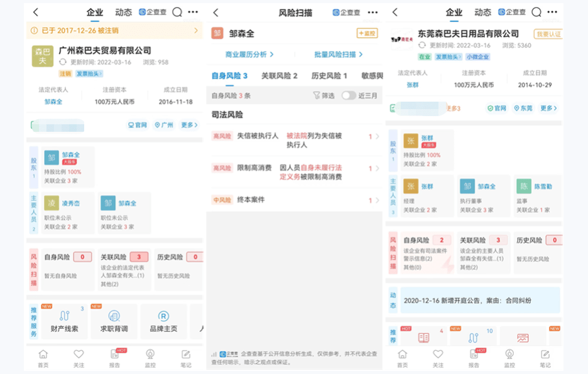Viewport: 588px width, 374px height.
Task: Click the +监控 button beside 邹森全
Action: (x=366, y=33)
